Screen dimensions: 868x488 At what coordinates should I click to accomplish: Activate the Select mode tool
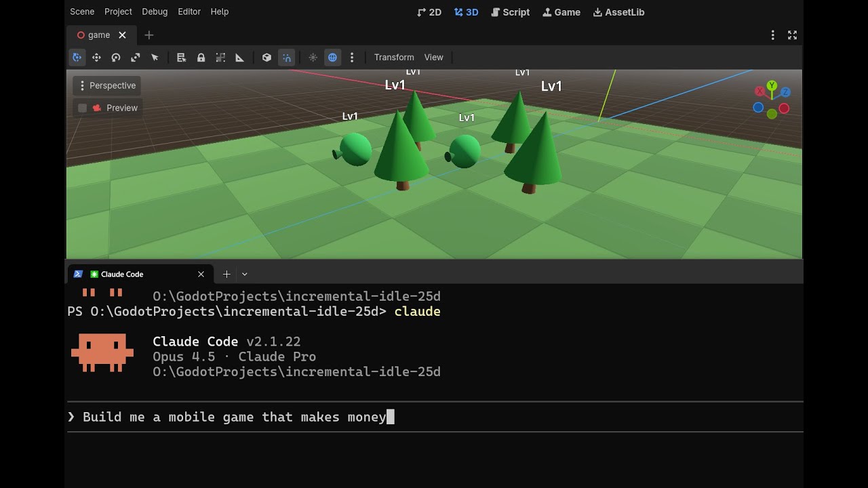coord(77,58)
